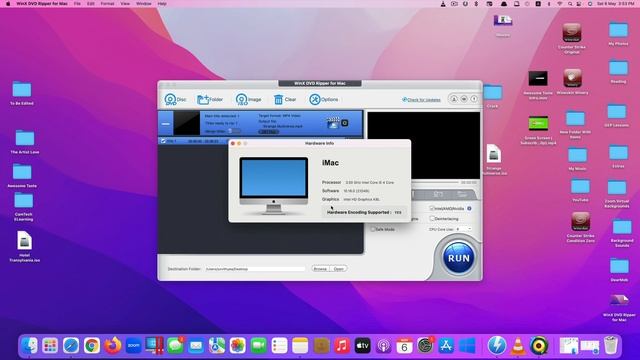Click the Browse destination button
The width and height of the screenshot is (640, 360).
tap(320, 269)
